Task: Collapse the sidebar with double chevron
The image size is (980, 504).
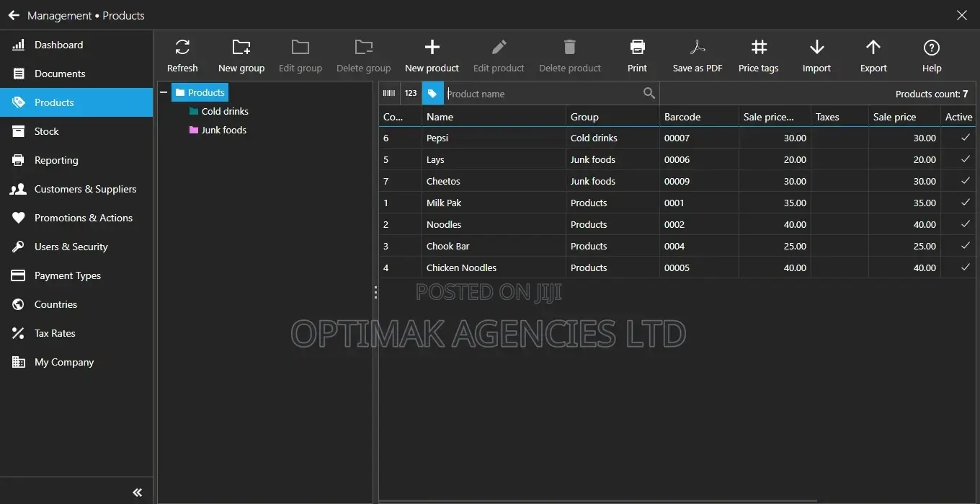Action: (137, 492)
